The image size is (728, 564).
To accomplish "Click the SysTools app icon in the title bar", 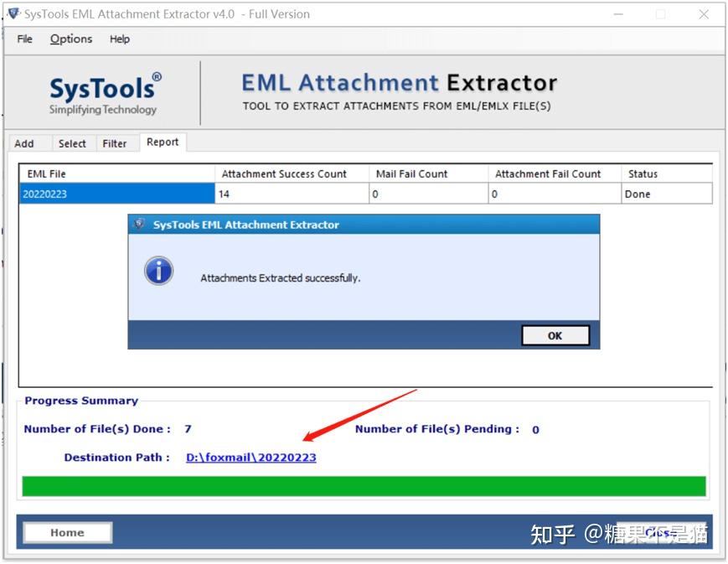I will click(13, 13).
